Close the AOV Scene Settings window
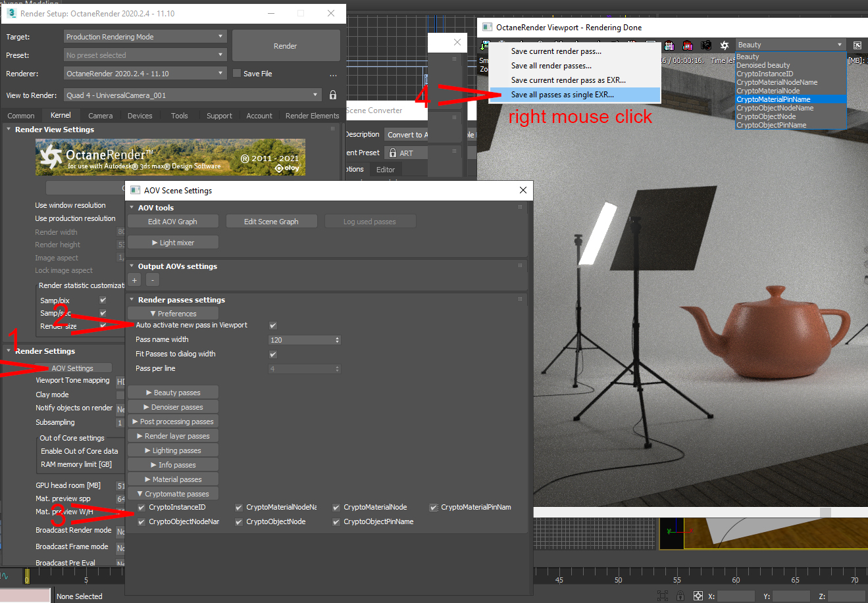Viewport: 868px width, 603px height. [523, 190]
